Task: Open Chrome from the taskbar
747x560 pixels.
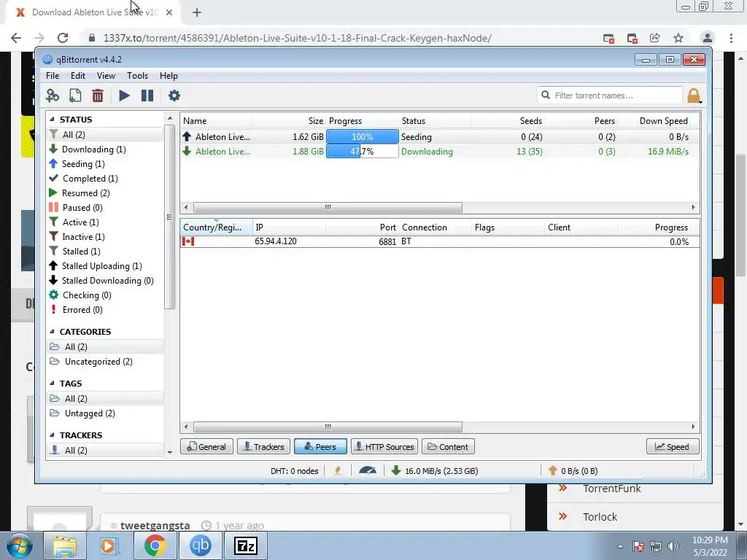Action: (x=155, y=545)
